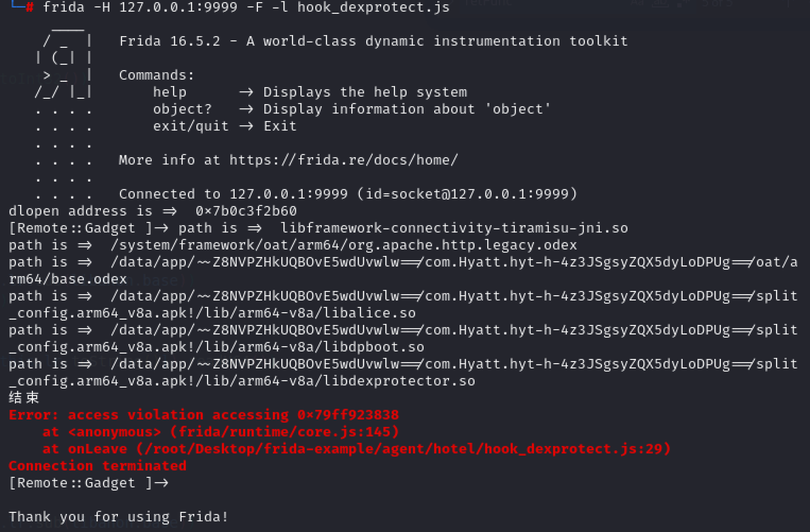
Task: Click the arrow beside the help command
Action: pos(246,92)
